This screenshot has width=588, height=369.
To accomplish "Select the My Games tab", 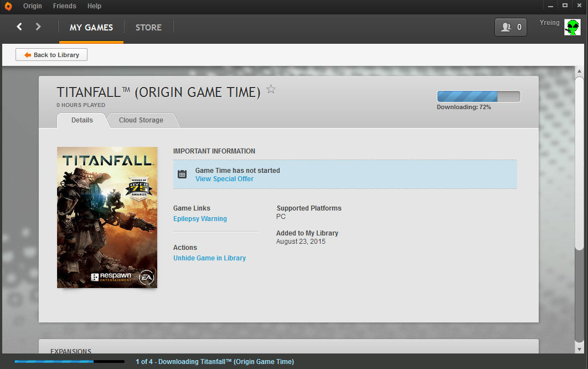I will point(91,28).
